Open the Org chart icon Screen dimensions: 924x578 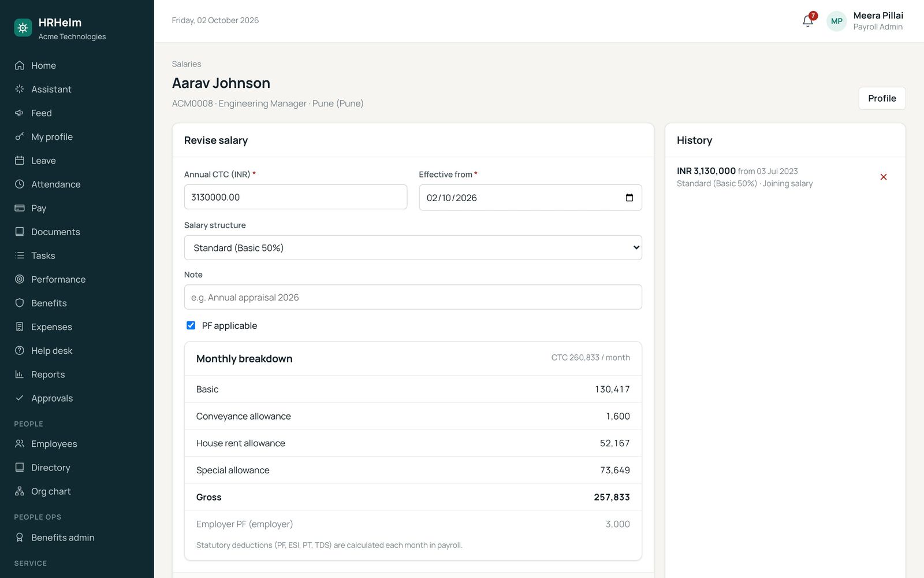(20, 491)
